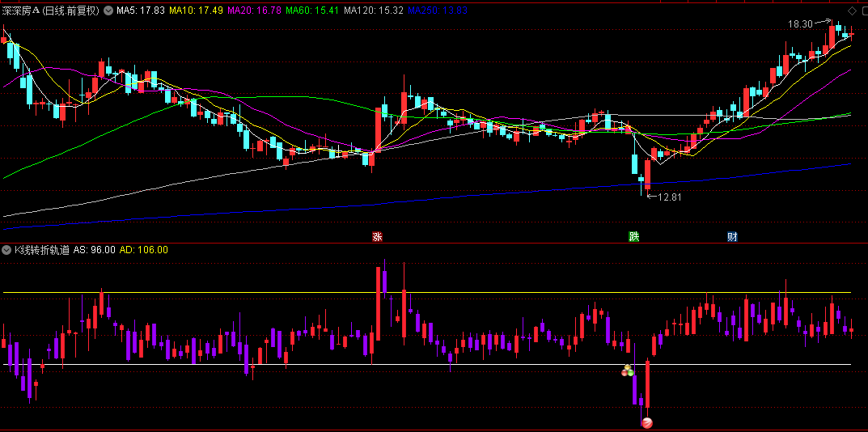Open the dropdown arrow beside 深深房A title

[108, 11]
